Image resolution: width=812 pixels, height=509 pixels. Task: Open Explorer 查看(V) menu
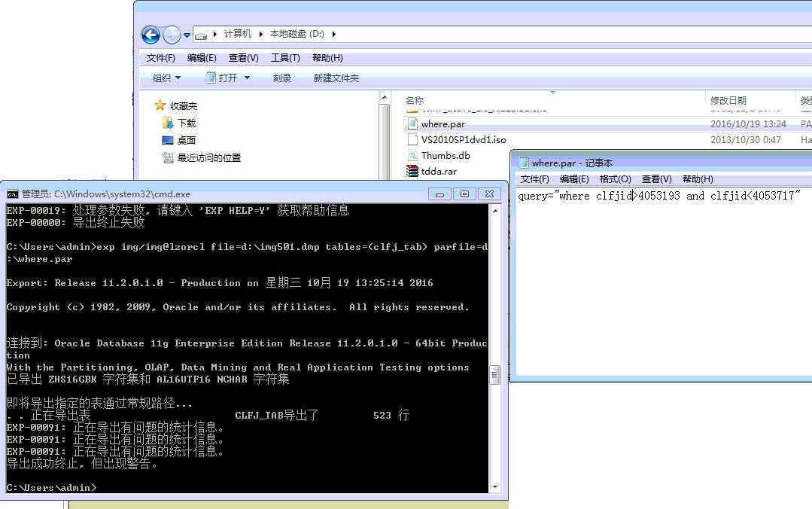pyautogui.click(x=243, y=58)
